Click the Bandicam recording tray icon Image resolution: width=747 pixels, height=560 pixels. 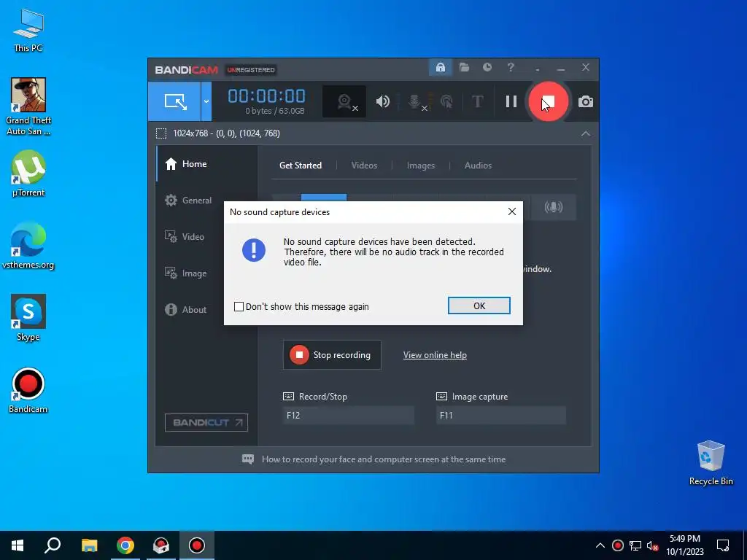point(617,545)
